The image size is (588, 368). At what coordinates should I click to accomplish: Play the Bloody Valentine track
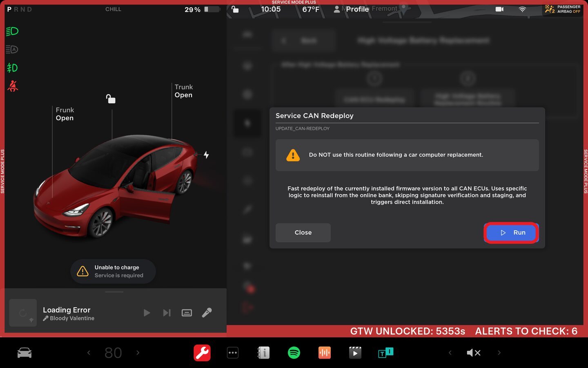point(147,313)
